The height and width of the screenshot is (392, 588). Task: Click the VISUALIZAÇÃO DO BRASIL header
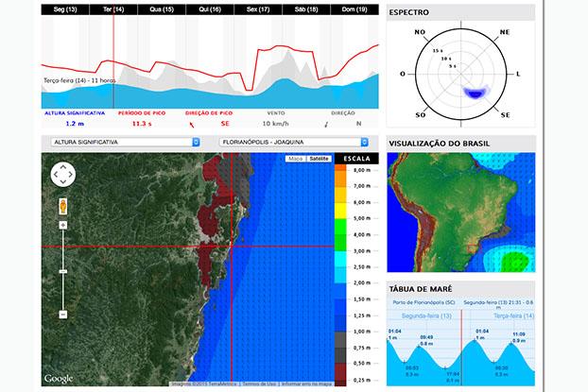click(461, 144)
